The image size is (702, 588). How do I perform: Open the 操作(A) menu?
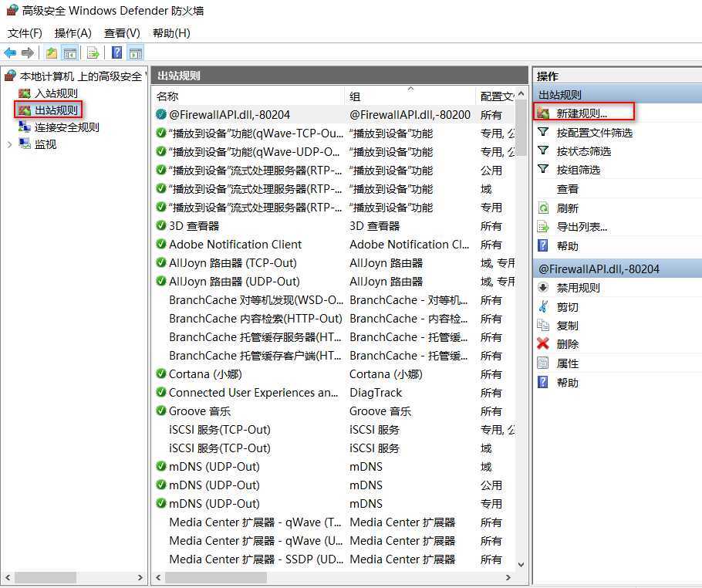[x=73, y=33]
